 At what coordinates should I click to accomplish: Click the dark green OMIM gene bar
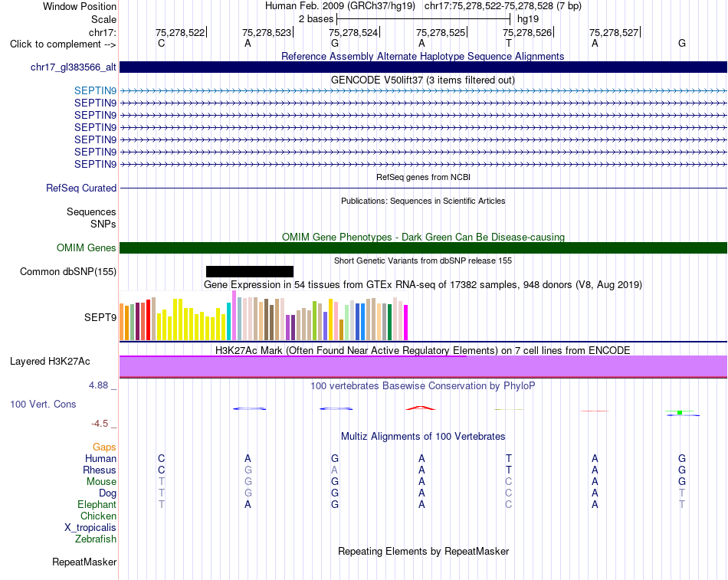[x=424, y=247]
